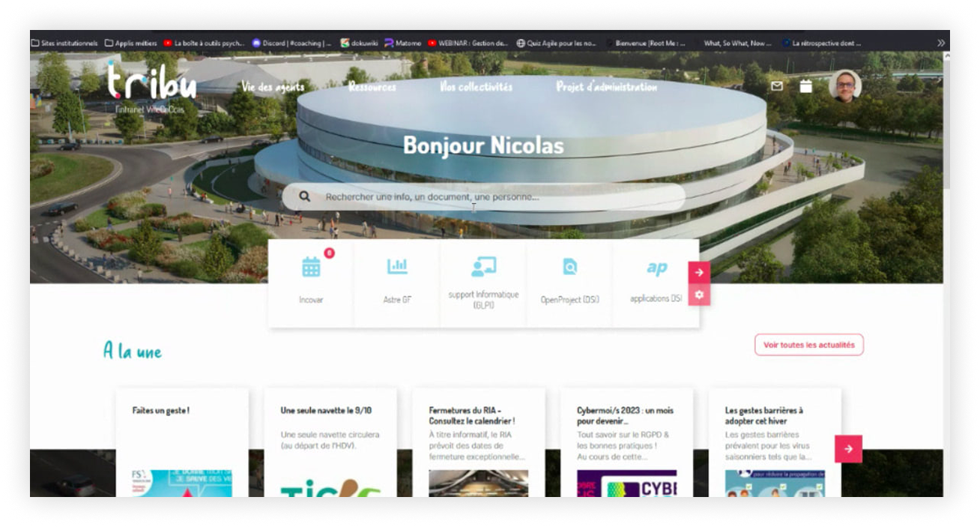This screenshot has height=527, width=980.
Task: Click the search field Rechercher une info
Action: tap(483, 197)
